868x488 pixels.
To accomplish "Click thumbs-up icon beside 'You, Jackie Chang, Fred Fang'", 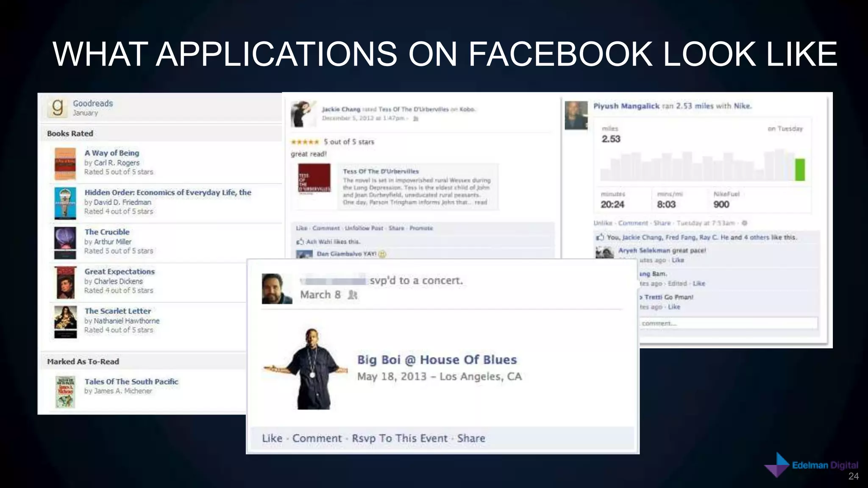I will coord(600,237).
